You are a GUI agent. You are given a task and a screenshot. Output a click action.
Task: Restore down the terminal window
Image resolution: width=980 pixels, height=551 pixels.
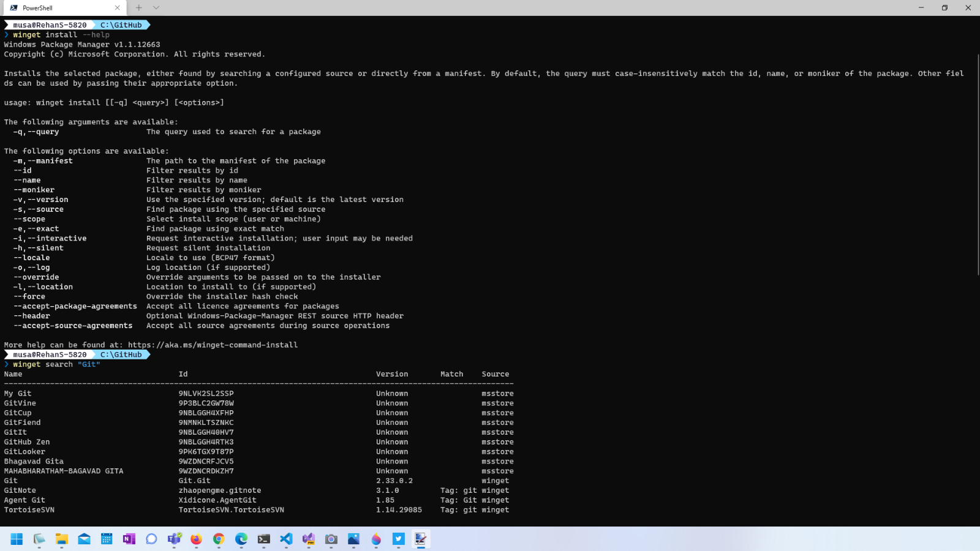[944, 8]
